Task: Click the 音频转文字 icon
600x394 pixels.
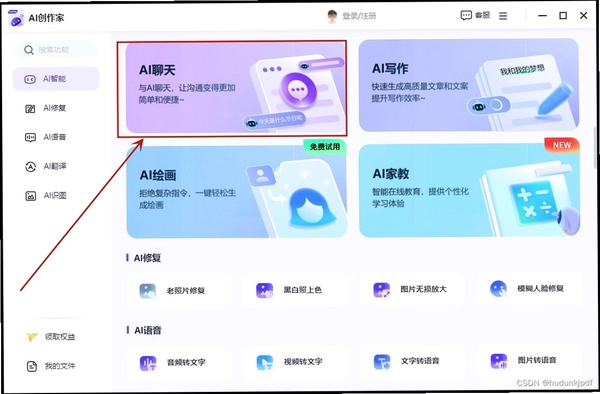Action: [148, 363]
